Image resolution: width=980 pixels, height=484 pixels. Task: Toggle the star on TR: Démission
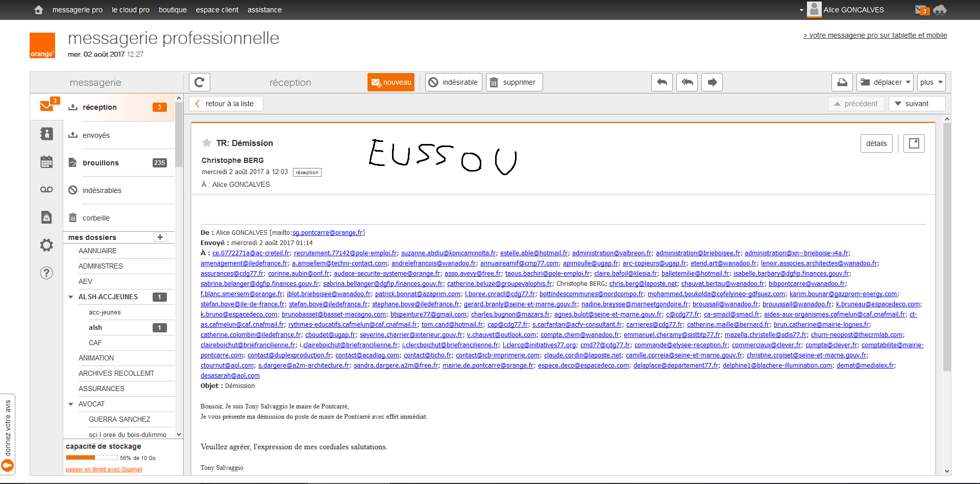point(207,143)
